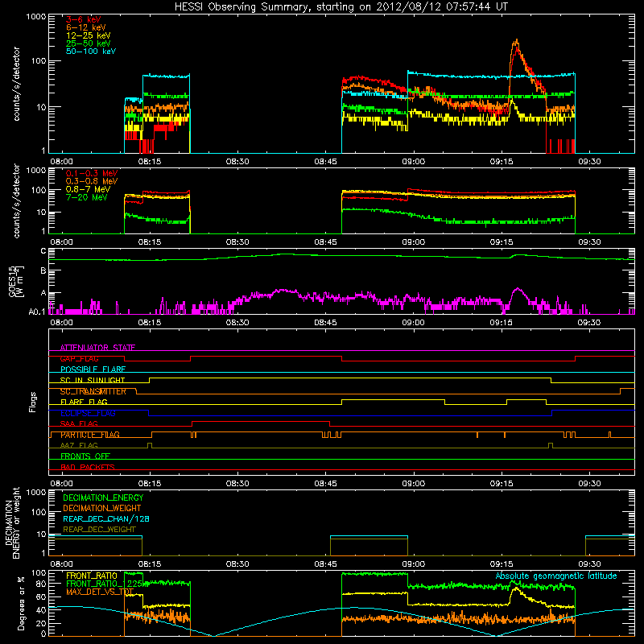Viewport: 644px width, 644px height.
Task: Click the 09:30 tick label under decimation panel
Action: 589,564
